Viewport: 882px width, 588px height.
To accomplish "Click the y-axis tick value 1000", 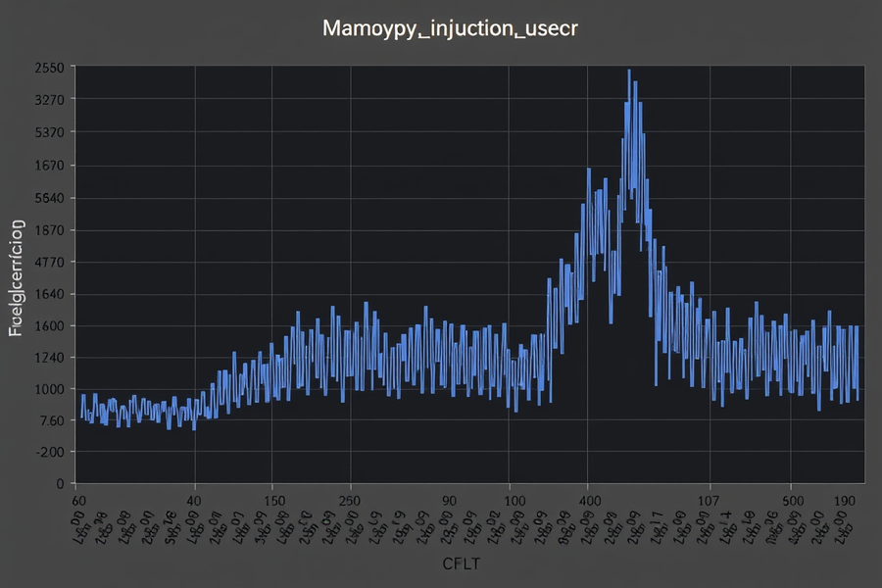I will pos(50,389).
